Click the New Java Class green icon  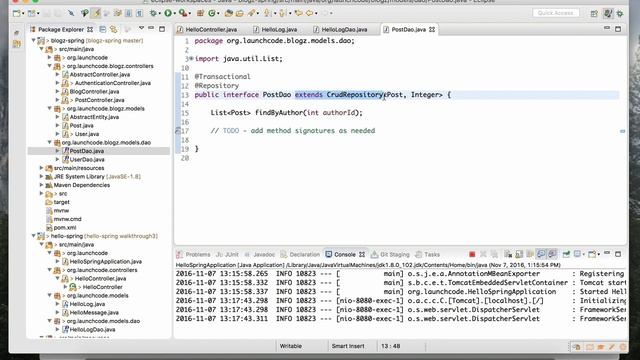point(212,13)
